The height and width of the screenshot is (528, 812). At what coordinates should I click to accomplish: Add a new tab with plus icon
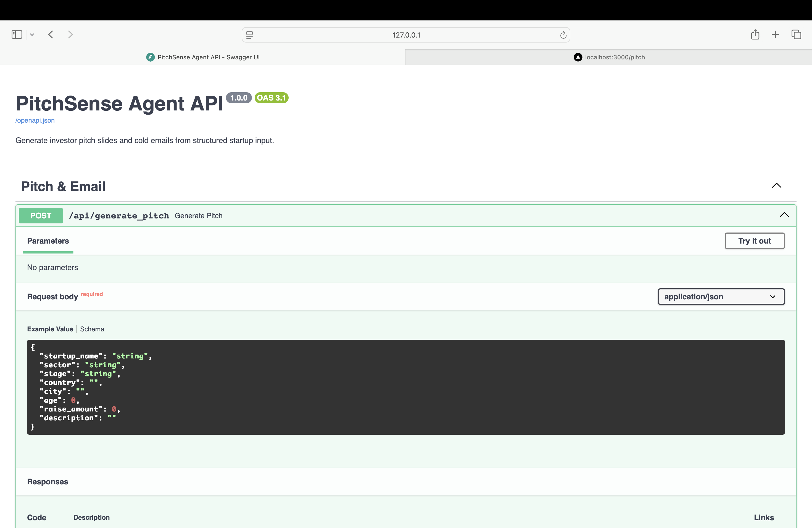pos(775,35)
